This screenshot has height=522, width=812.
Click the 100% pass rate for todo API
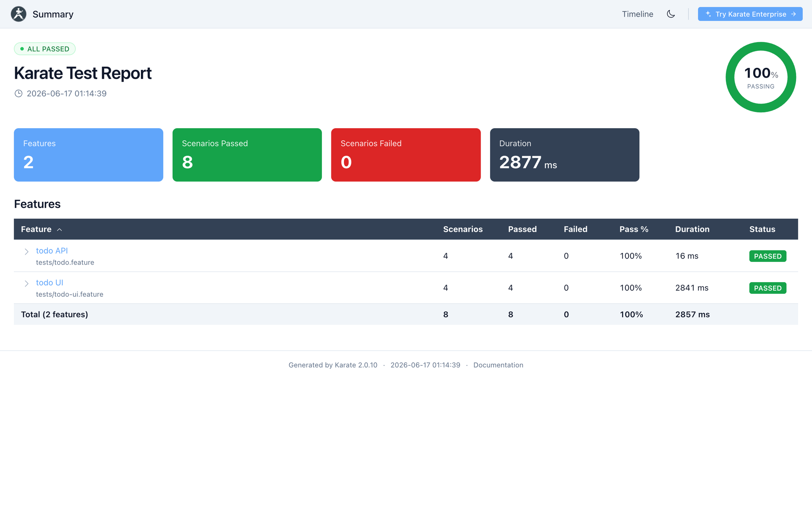[631, 256]
